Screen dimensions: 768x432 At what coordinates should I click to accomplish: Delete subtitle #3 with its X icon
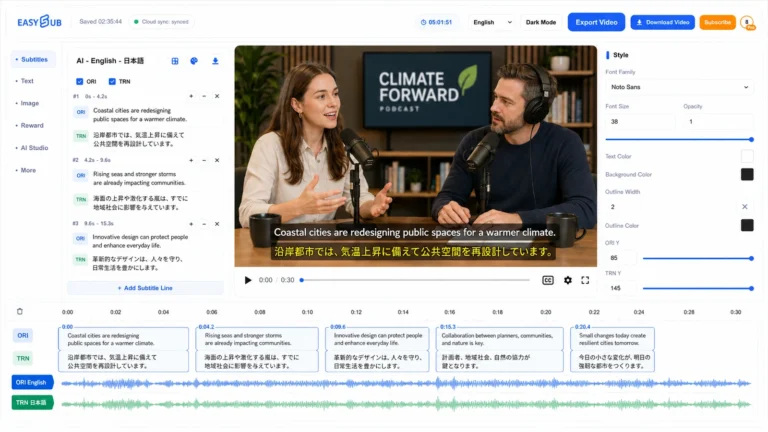(217, 224)
